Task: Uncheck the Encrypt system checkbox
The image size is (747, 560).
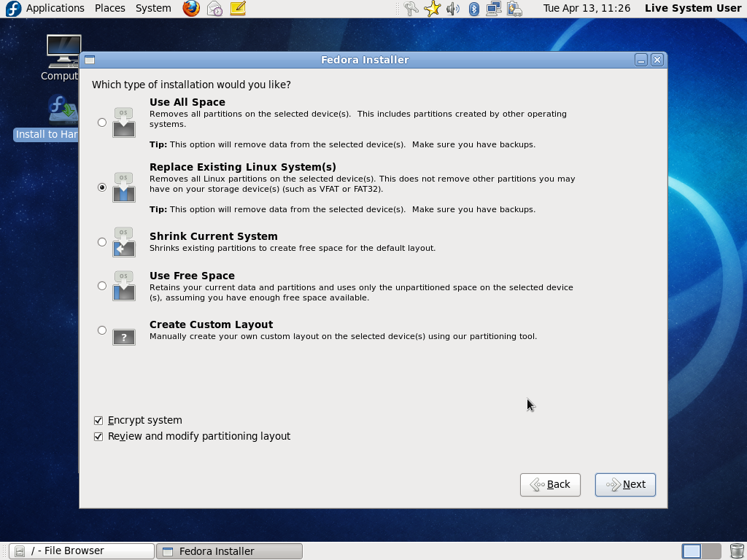Action: (x=98, y=420)
